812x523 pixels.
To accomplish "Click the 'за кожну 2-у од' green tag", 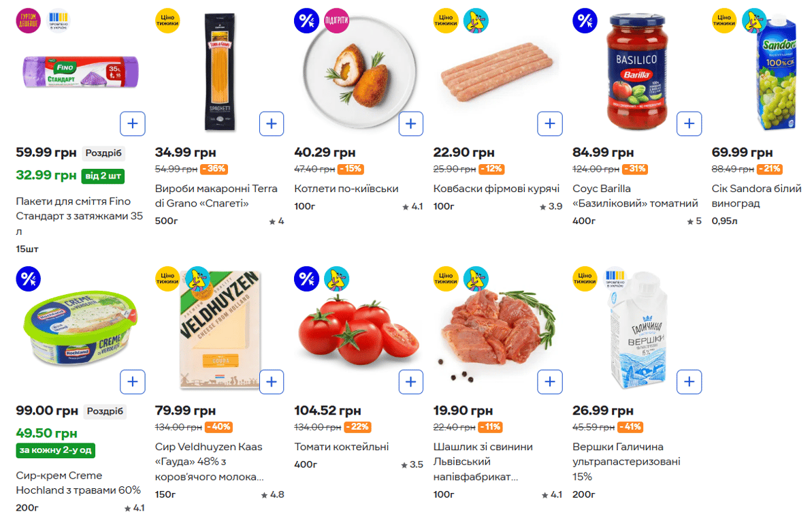I will point(55,450).
